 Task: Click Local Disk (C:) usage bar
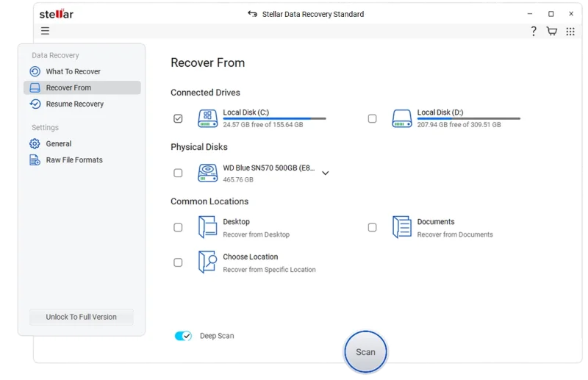click(274, 118)
